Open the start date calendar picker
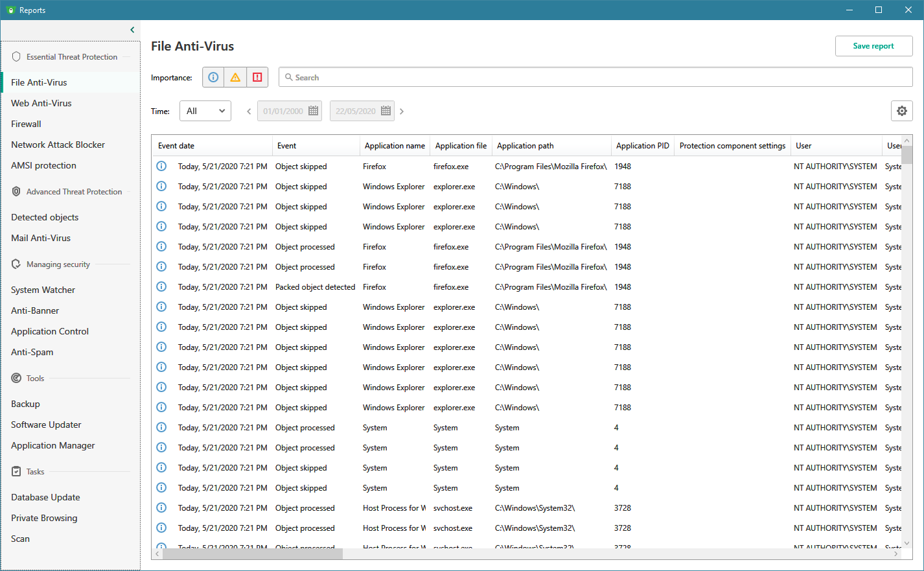The width and height of the screenshot is (924, 571). click(314, 111)
